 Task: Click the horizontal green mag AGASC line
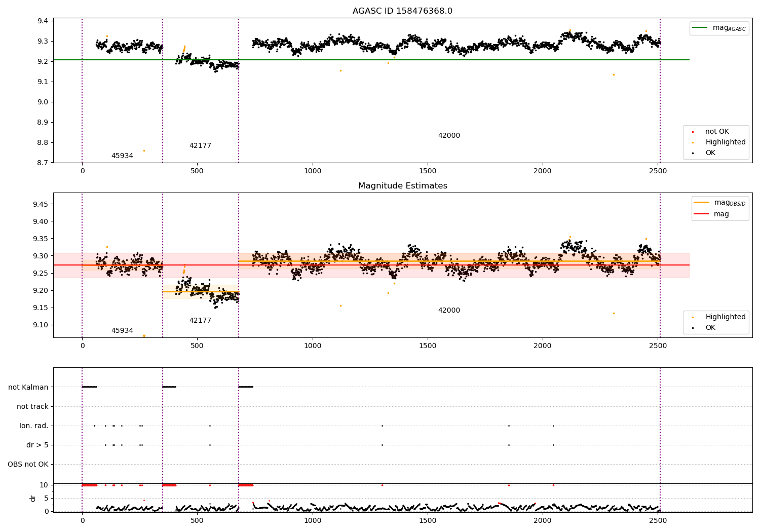coord(371,60)
